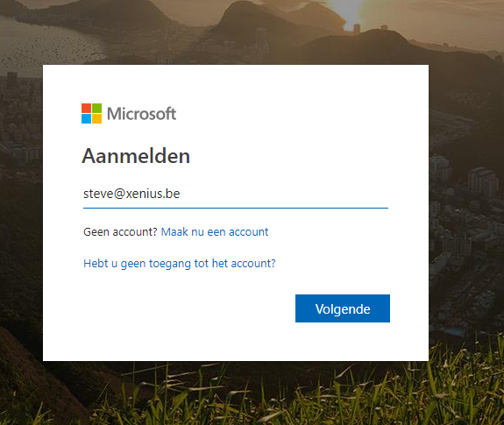Click the sun glare in the background photo
This screenshot has height=425, width=504.
(x=345, y=13)
